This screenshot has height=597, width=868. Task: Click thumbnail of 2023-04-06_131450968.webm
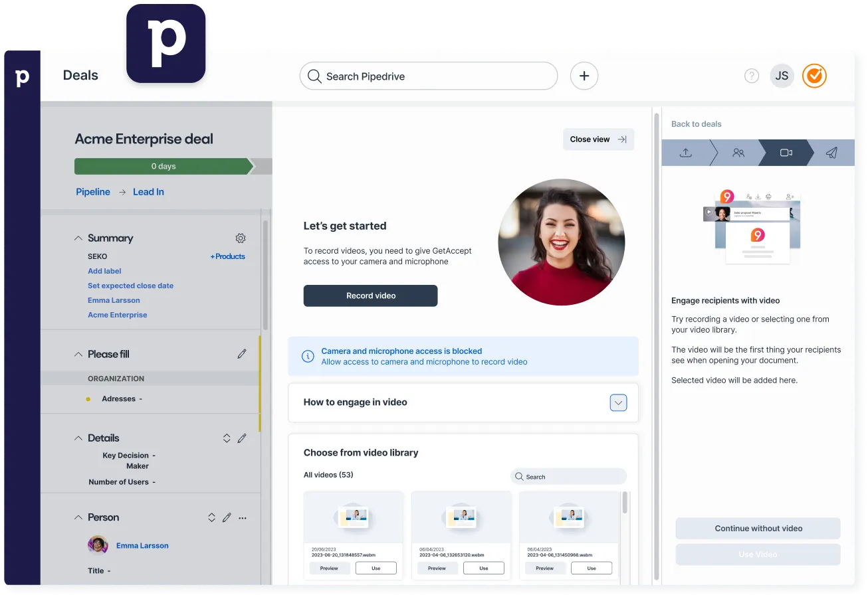click(569, 517)
